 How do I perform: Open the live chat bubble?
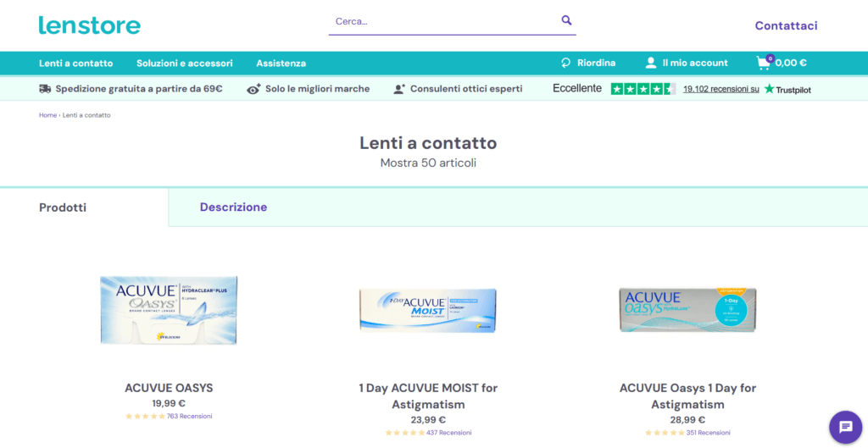(845, 428)
